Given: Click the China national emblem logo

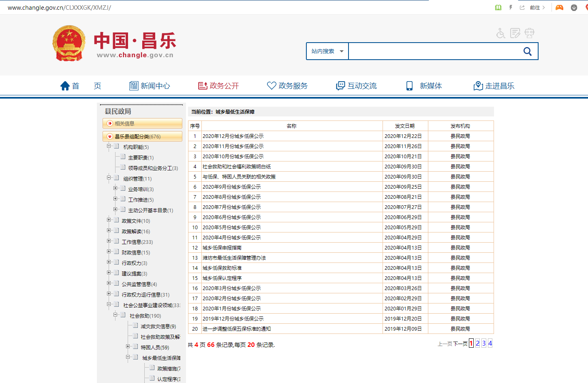Looking at the screenshot, I should click(x=69, y=43).
